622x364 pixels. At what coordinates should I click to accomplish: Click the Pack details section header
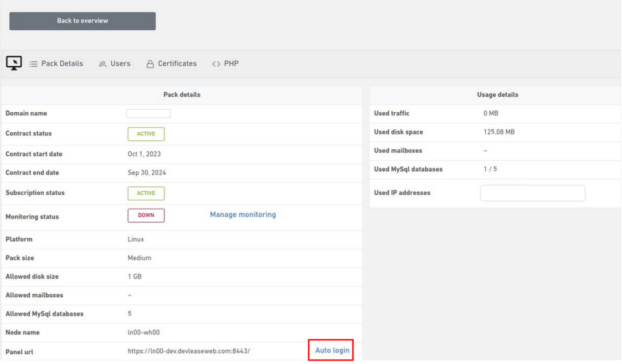pos(182,95)
